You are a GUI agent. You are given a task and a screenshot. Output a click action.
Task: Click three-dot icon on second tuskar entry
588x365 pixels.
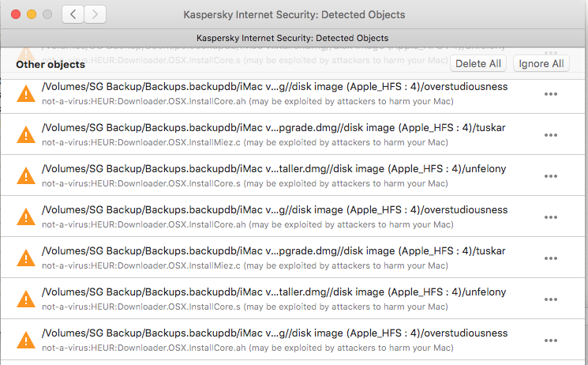(x=551, y=258)
